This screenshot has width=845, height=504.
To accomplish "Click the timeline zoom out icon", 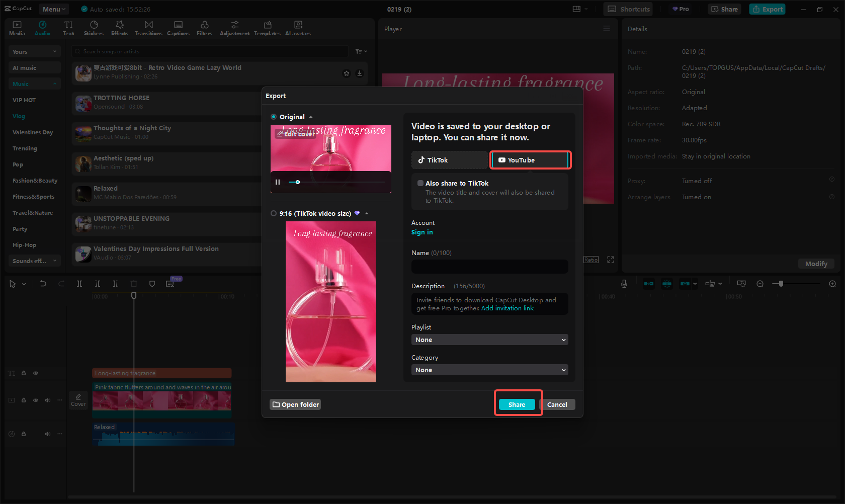I will 760,284.
